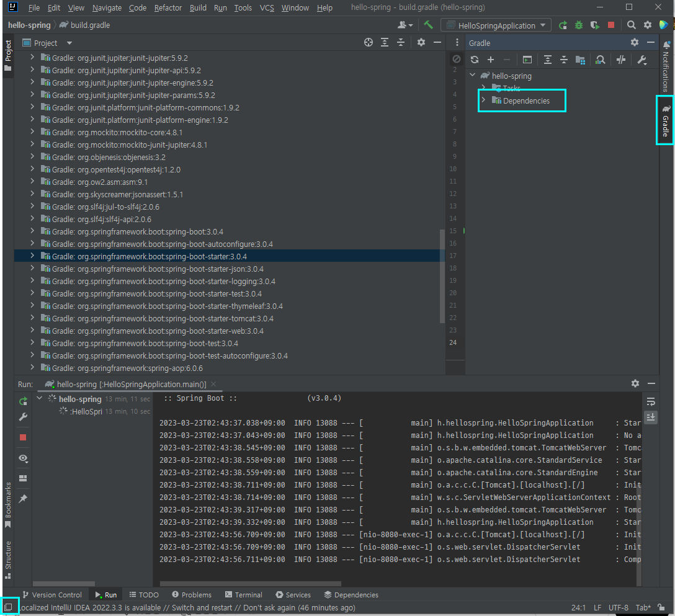This screenshot has height=616, width=675.
Task: Link a Gradle project with the plus icon
Action: pos(490,60)
